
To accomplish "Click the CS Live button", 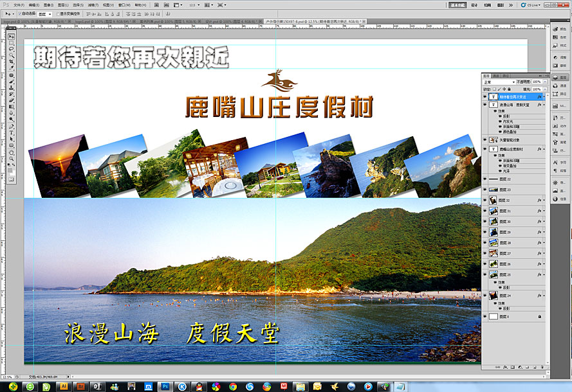I will [x=532, y=4].
